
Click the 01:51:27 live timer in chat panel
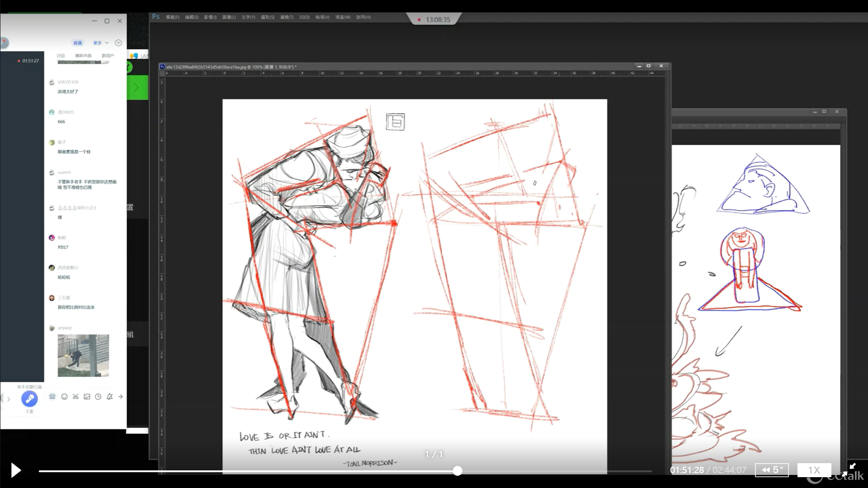pos(28,61)
